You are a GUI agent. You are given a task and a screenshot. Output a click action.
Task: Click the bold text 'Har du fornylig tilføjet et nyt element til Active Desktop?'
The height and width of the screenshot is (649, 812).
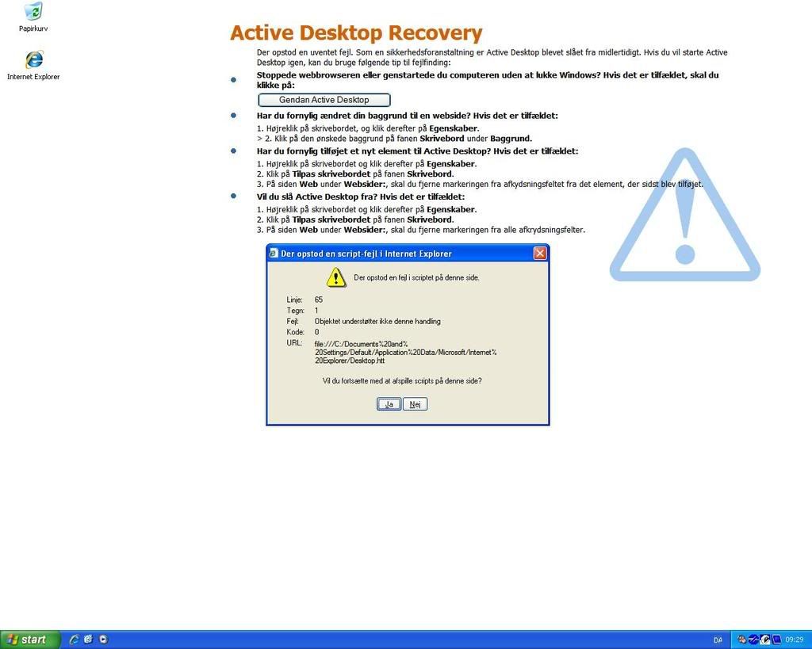point(373,151)
